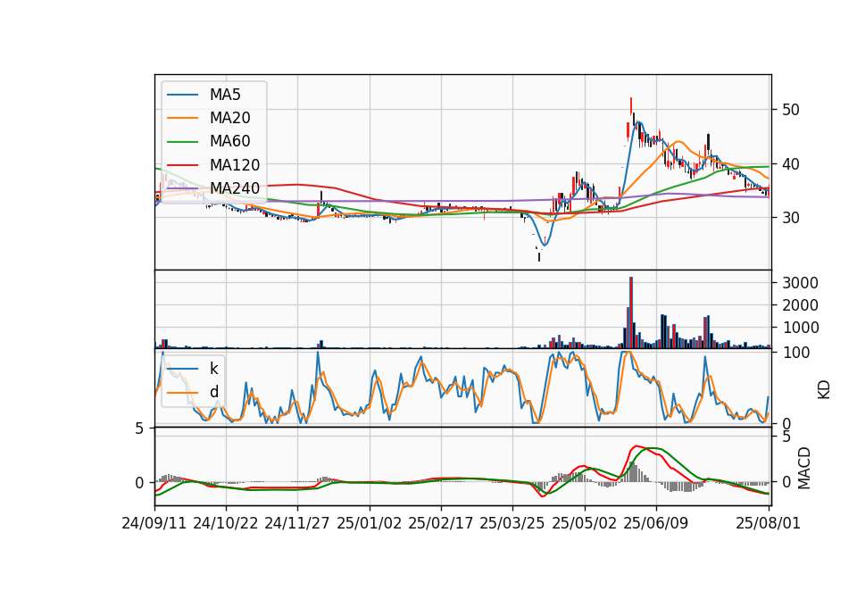Click the green MA60 legend line sample

(x=182, y=142)
